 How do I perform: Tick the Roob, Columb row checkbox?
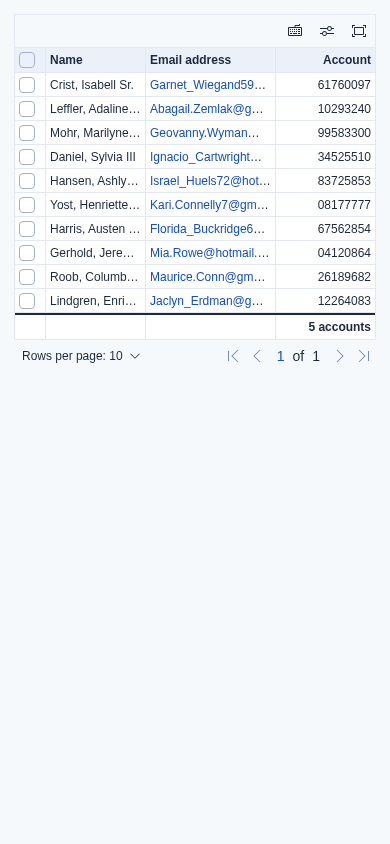tap(27, 277)
